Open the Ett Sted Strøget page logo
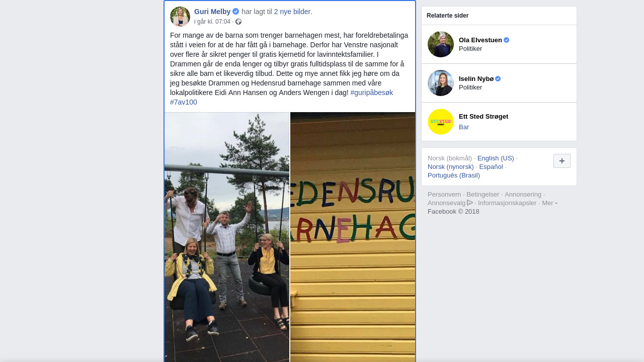The height and width of the screenshot is (362, 644). point(441,122)
